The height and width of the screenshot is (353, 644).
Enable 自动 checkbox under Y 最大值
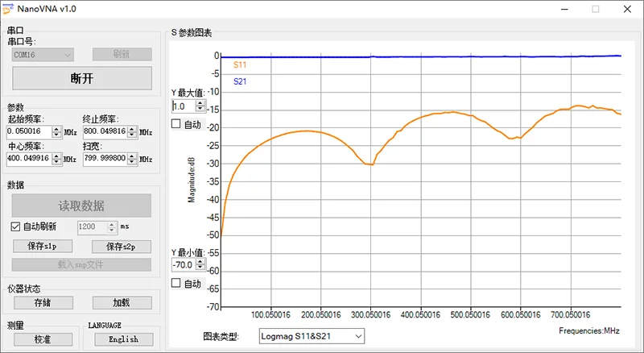click(175, 124)
